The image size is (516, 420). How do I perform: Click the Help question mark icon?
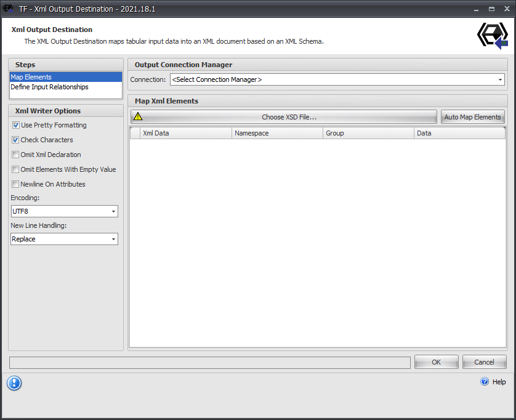[485, 382]
